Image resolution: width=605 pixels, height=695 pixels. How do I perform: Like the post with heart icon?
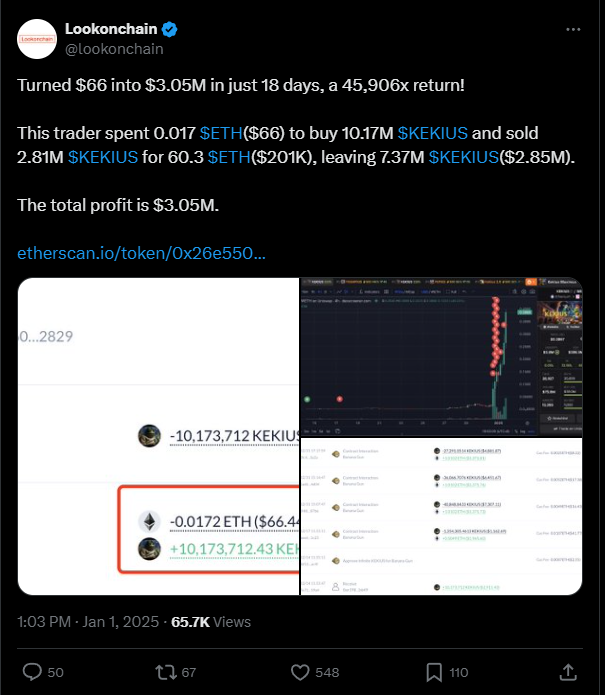click(x=300, y=672)
